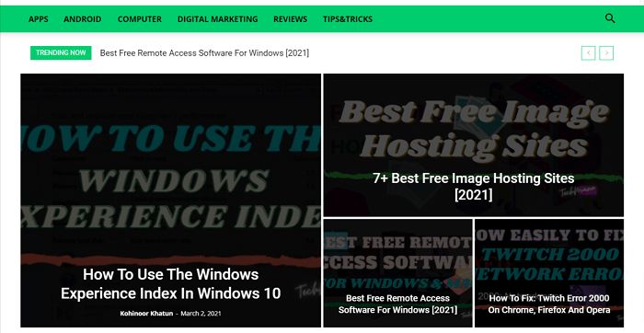
Task: Click the TRENDING NOW label
Action: (x=61, y=52)
